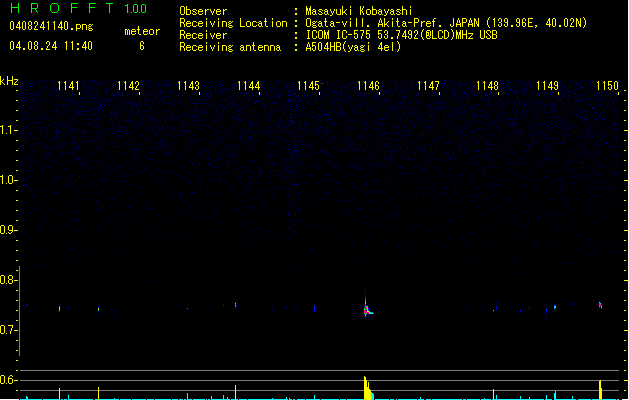Select observer name Masayuki Kobayashi
Screen dimensions: 629x400
click(x=359, y=11)
